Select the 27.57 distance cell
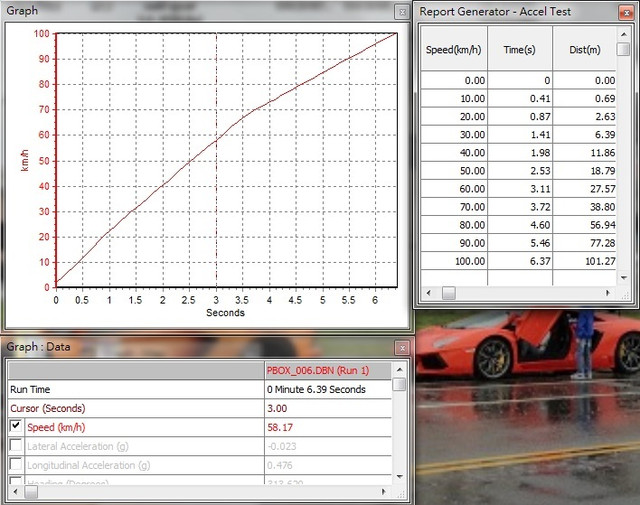The height and width of the screenshot is (505, 640). click(x=584, y=189)
